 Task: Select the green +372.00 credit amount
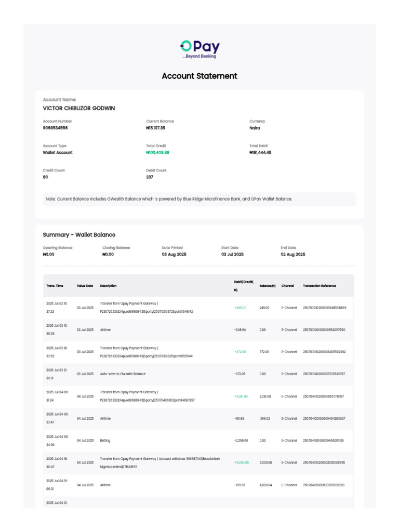point(240,352)
